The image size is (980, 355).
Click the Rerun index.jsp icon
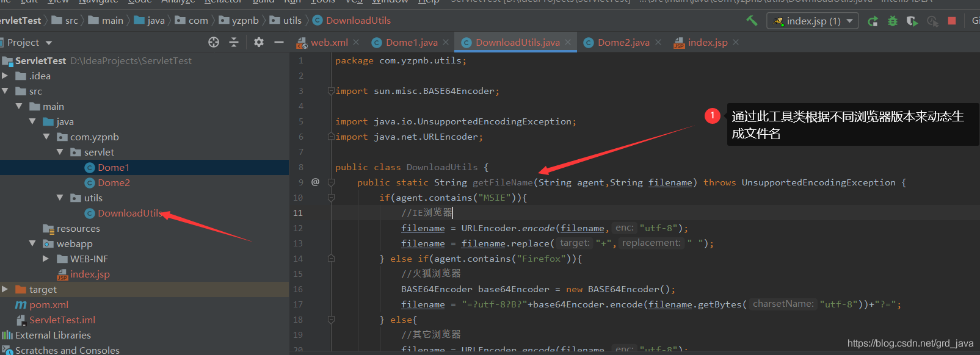coord(873,21)
